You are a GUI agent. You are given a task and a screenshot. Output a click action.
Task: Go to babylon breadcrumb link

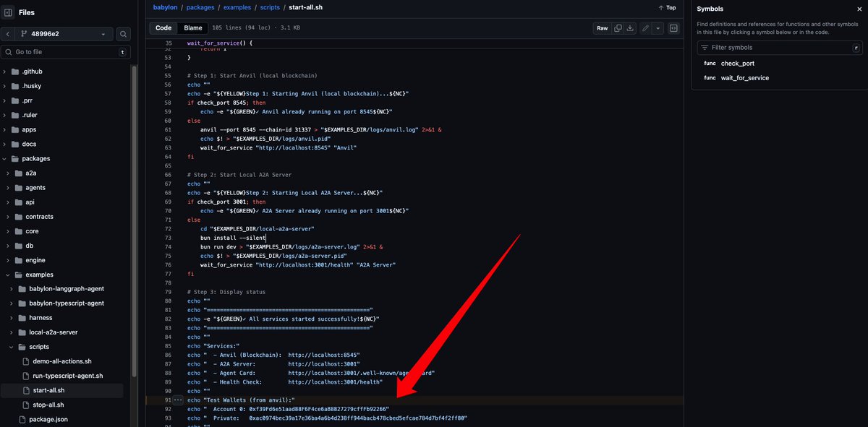point(165,7)
